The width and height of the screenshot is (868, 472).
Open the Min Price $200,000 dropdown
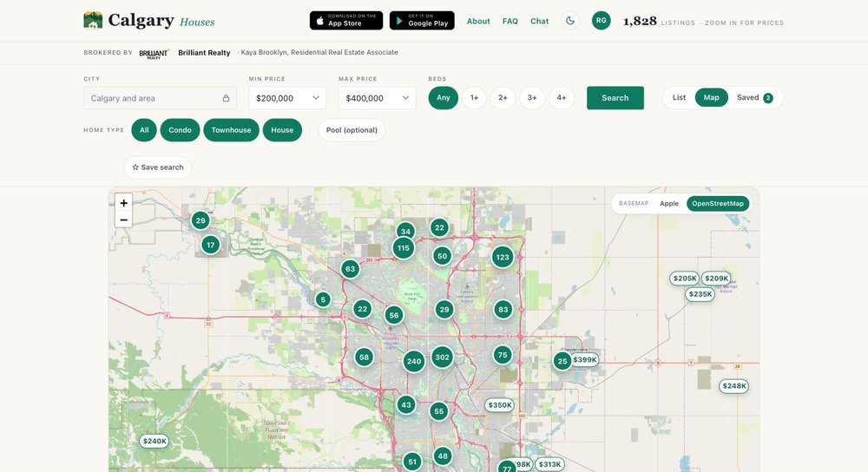(287, 99)
